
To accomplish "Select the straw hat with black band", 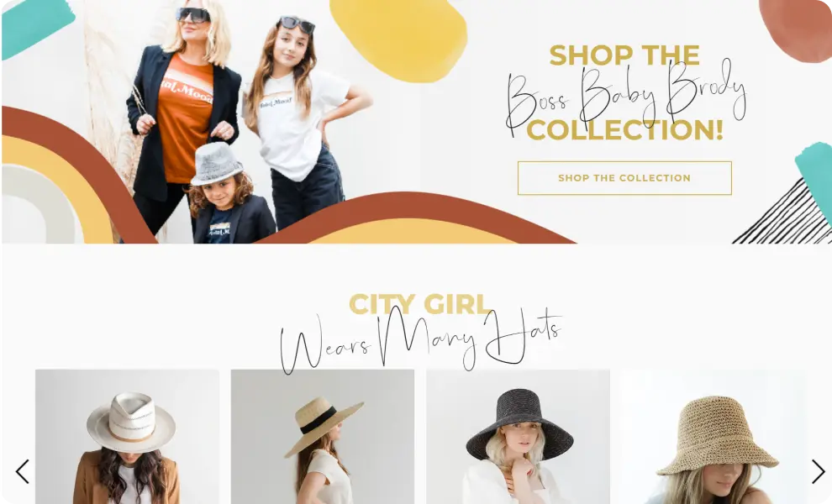I will coord(323,437).
